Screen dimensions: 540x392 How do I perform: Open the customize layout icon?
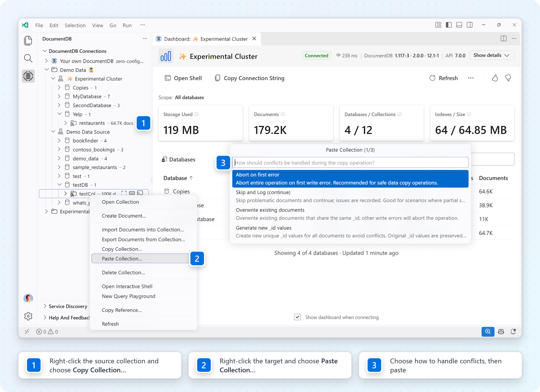[x=438, y=25]
